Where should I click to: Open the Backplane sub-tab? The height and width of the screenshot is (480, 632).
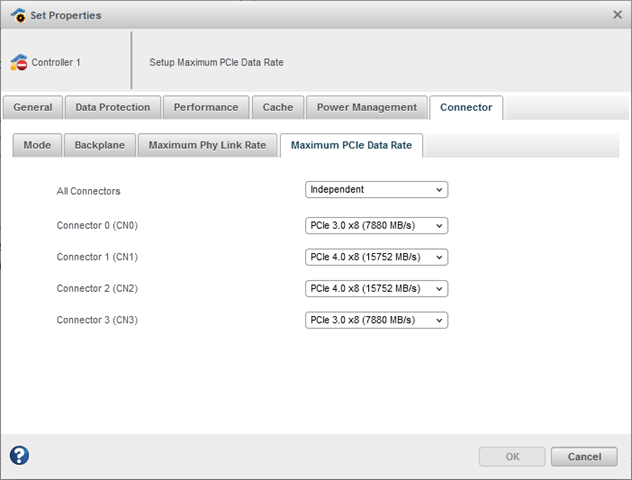coord(100,145)
